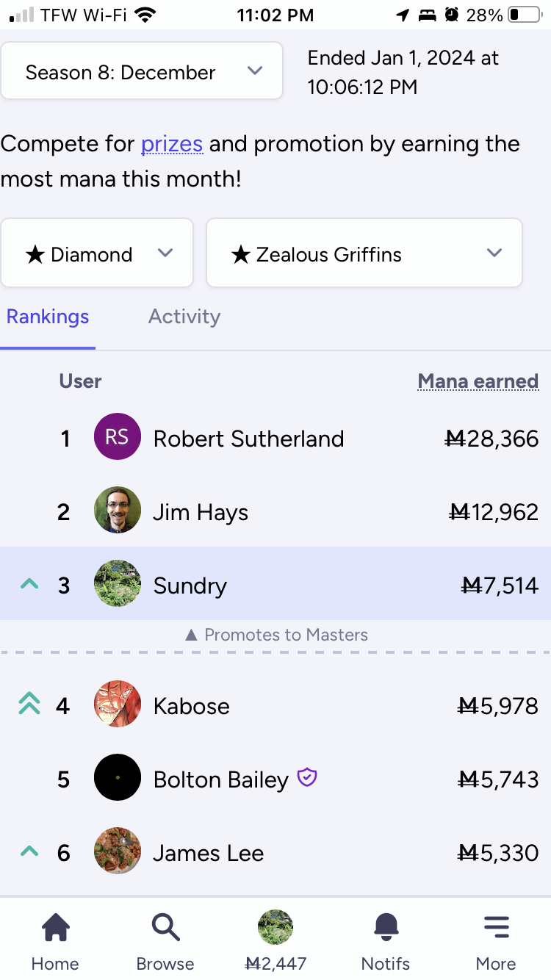Tap the Mana earned column header
The image size is (551, 980).
pos(478,381)
